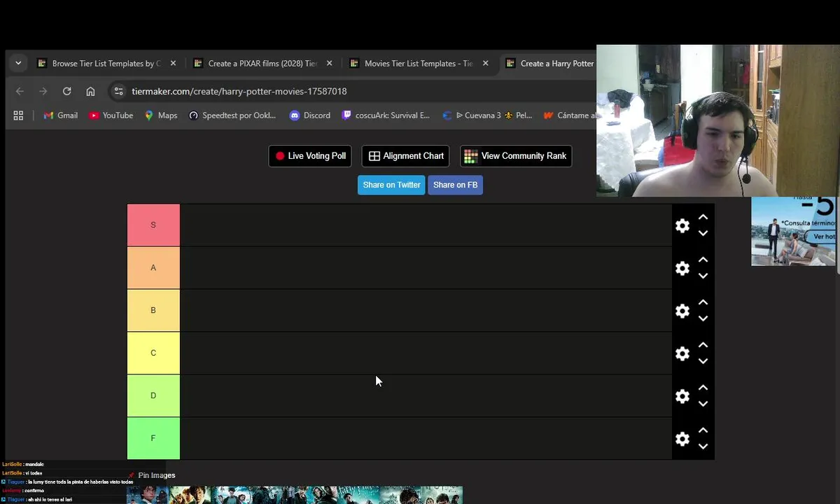The image size is (840, 504).
Task: Move S tier row up
Action: pyautogui.click(x=703, y=218)
